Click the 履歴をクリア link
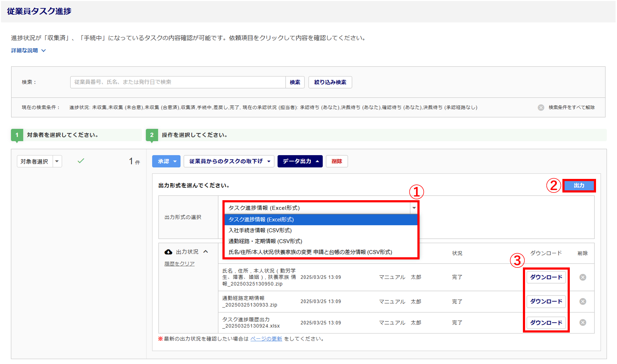The height and width of the screenshot is (364, 617). click(x=179, y=264)
